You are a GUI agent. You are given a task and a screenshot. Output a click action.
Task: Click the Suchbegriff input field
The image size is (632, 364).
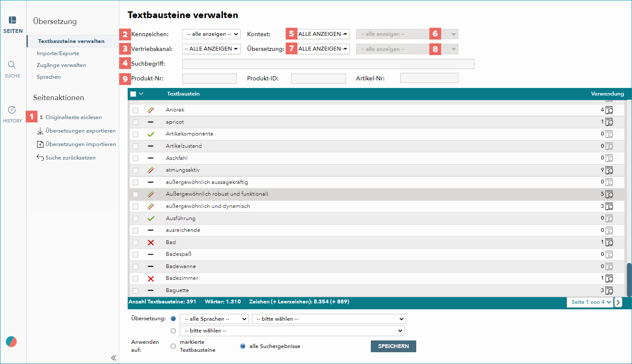328,64
